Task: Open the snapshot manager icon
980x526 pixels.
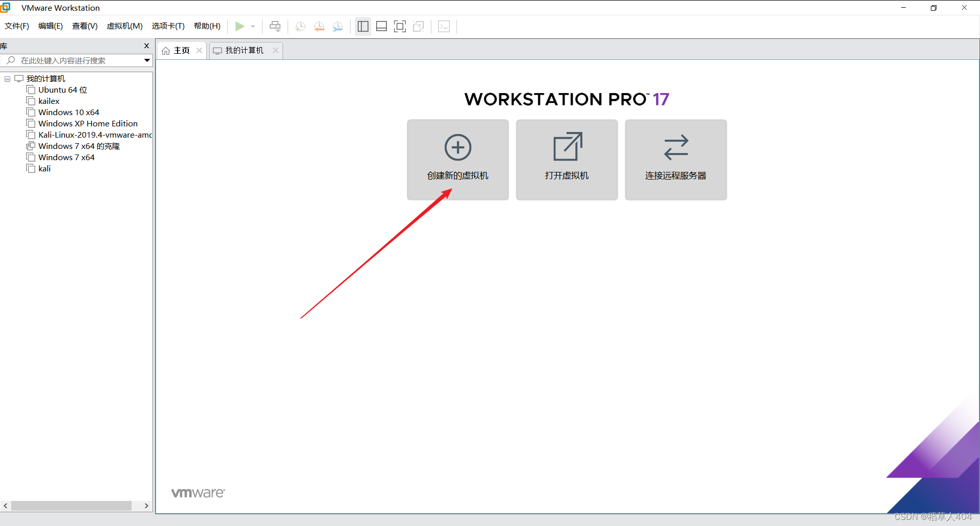Action: [x=338, y=26]
